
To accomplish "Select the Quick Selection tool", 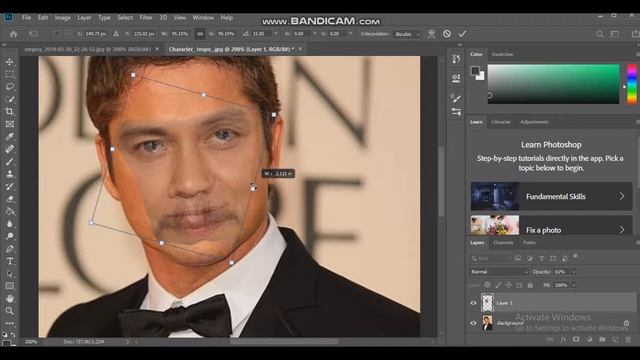I will pyautogui.click(x=9, y=100).
